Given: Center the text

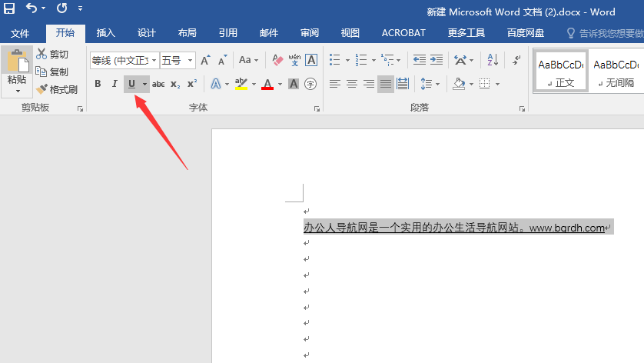Looking at the screenshot, I should pyautogui.click(x=351, y=84).
